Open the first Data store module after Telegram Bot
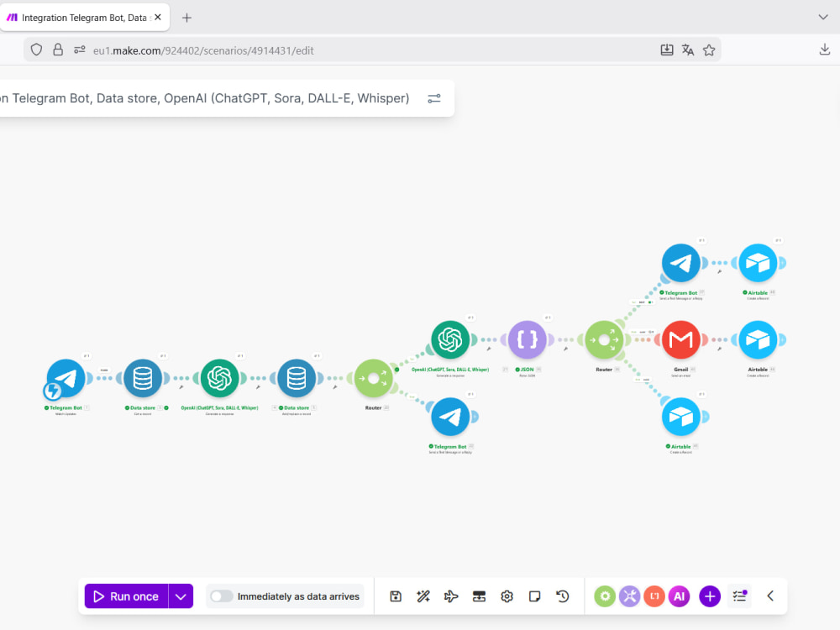 point(143,378)
